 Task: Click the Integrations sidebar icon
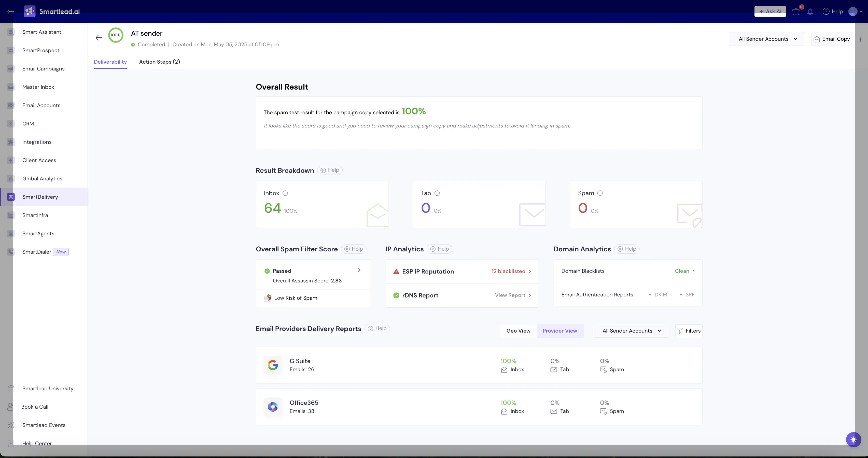click(x=11, y=142)
